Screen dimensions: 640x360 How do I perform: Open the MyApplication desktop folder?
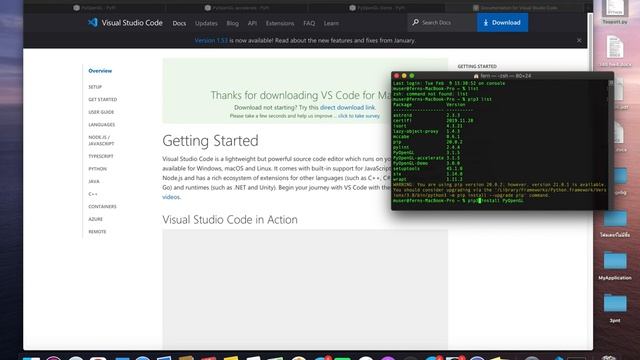click(x=615, y=265)
